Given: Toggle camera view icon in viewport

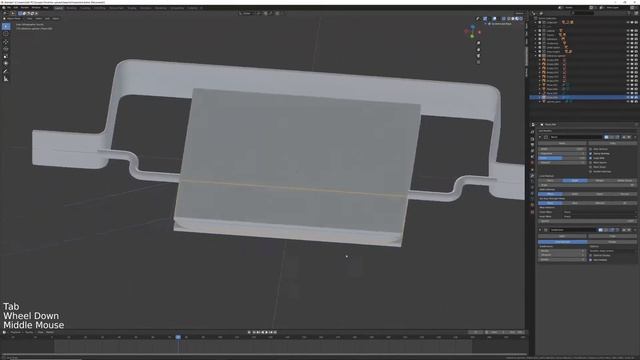Looking at the screenshot, I should tap(478, 56).
